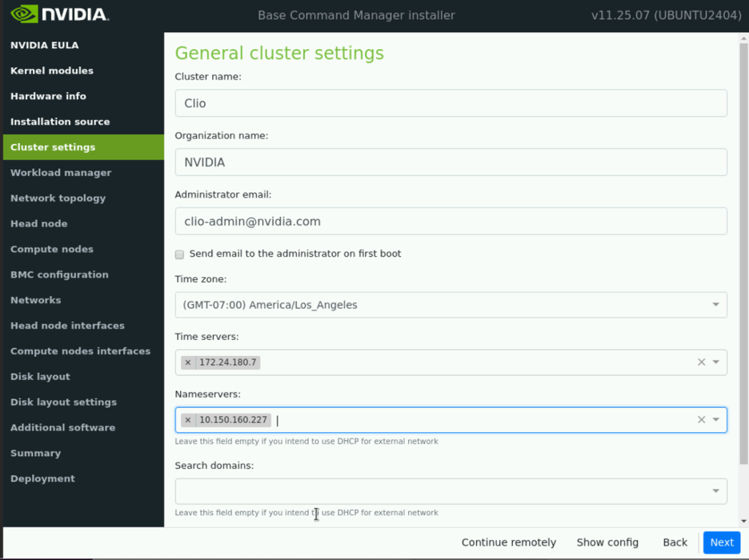Viewport: 749px width, 560px height.
Task: Click the vertical scrollbar thumb
Action: [x=743, y=253]
